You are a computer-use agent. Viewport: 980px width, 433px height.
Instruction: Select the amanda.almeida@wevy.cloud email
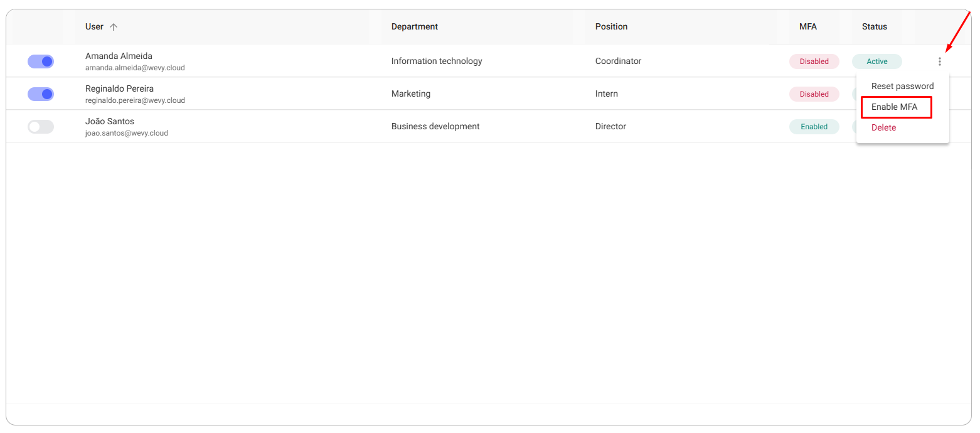[x=135, y=68]
